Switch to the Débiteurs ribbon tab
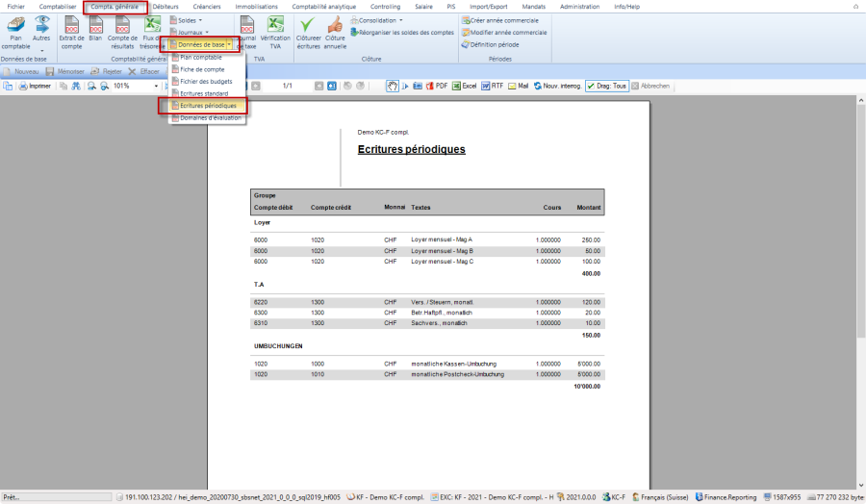The image size is (866, 504). (x=165, y=7)
